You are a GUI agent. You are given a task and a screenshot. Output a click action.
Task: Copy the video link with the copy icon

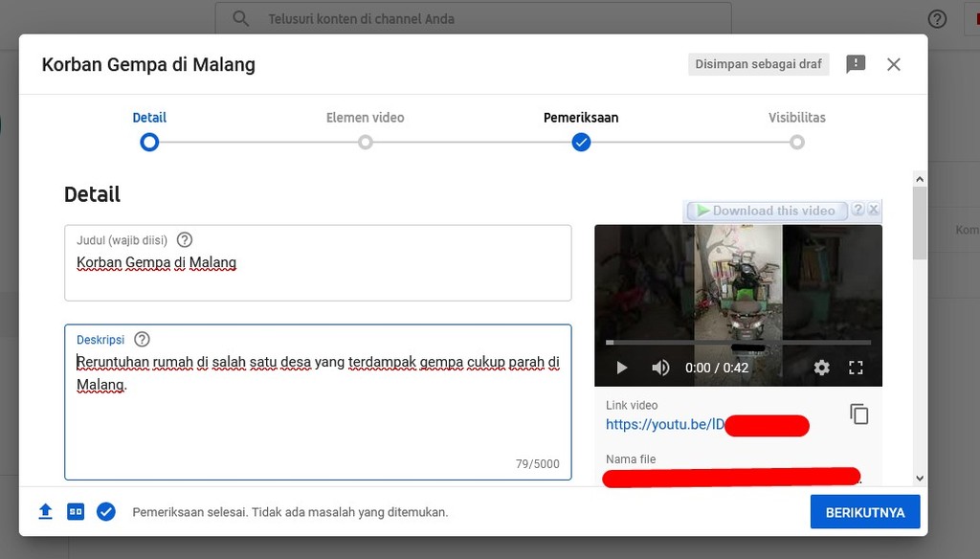(x=859, y=414)
